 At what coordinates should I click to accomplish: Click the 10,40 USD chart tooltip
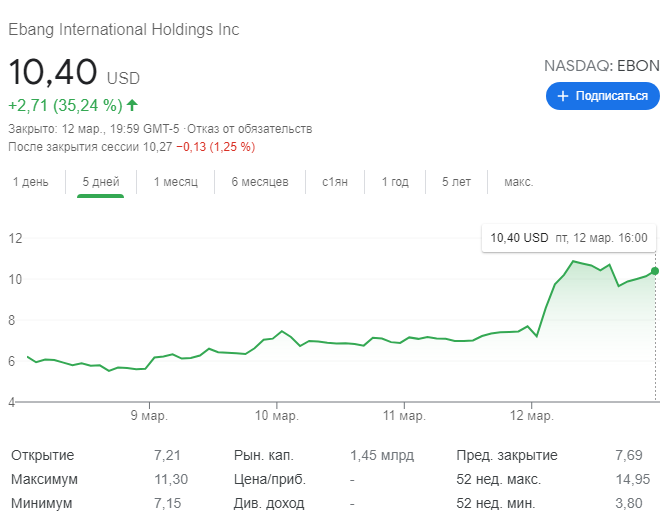coord(568,238)
